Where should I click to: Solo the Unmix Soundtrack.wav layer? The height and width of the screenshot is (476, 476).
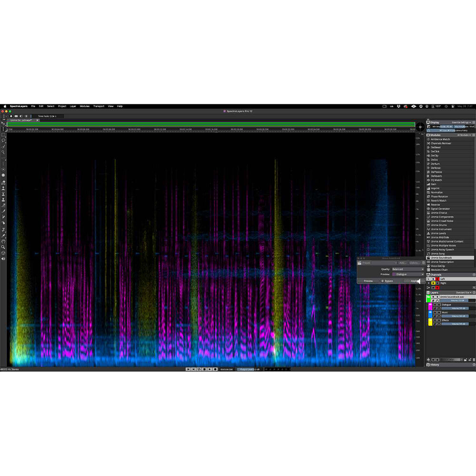click(437, 297)
